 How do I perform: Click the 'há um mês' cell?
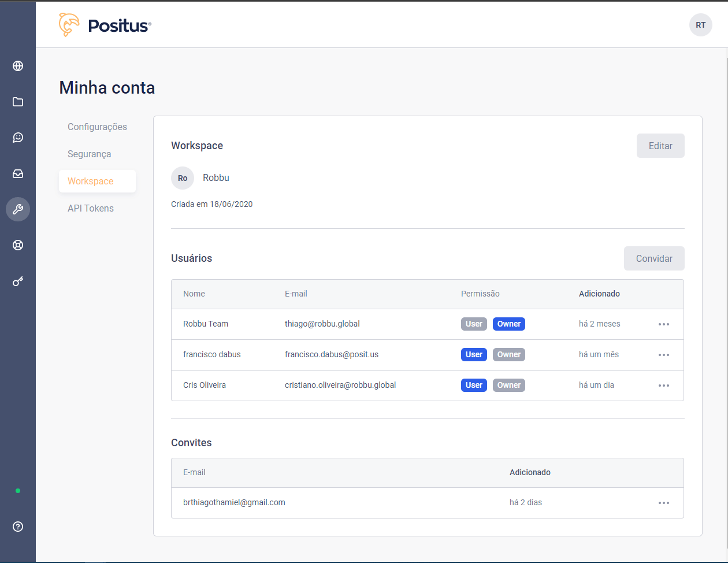[x=599, y=354]
